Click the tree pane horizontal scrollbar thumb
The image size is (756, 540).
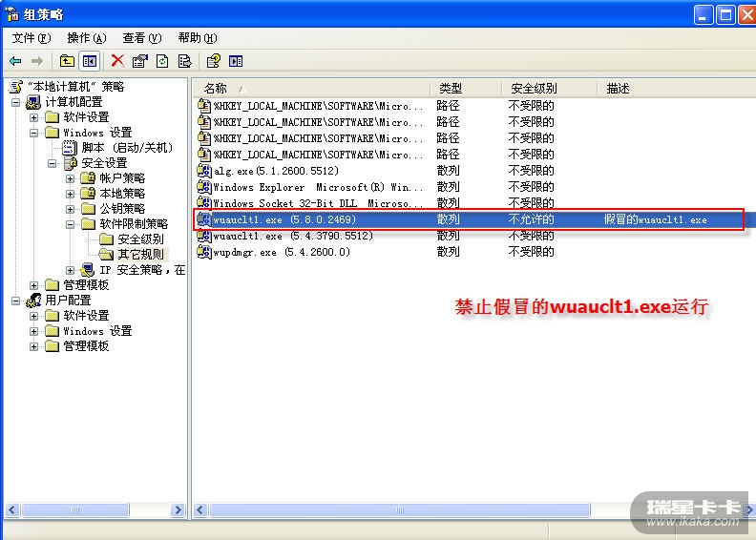[75, 509]
